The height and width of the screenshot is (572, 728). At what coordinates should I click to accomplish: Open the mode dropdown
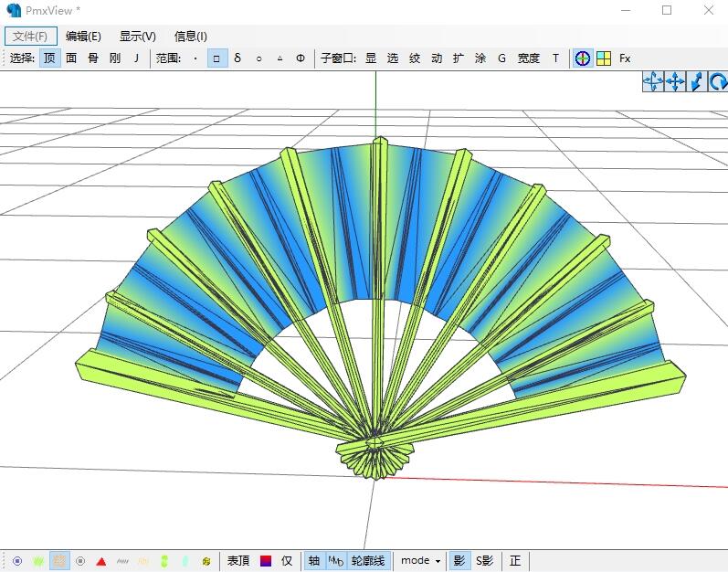[421, 561]
